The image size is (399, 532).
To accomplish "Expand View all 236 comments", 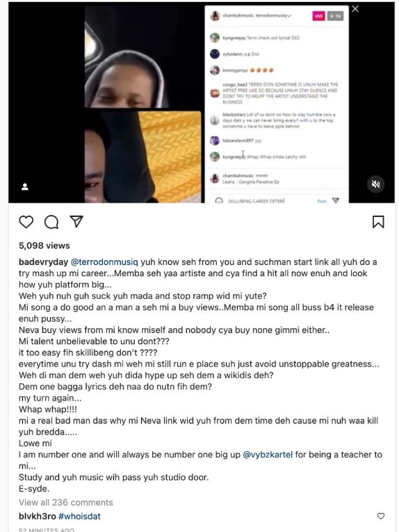I will coord(66,503).
